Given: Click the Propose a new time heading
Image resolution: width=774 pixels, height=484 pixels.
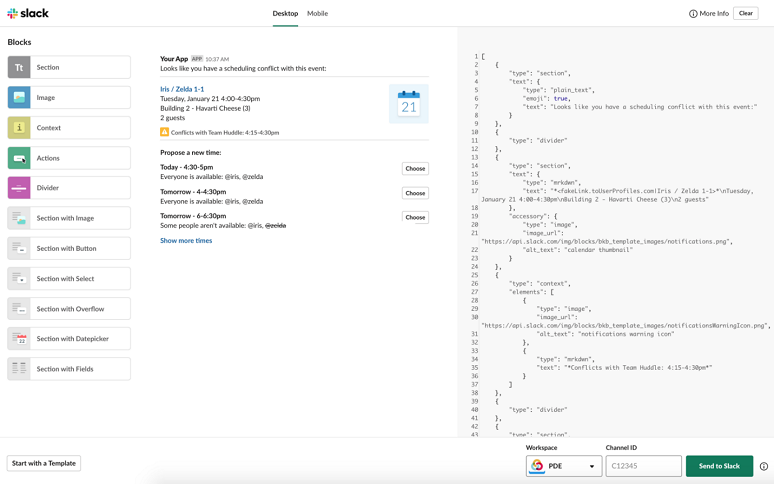Looking at the screenshot, I should pyautogui.click(x=191, y=153).
